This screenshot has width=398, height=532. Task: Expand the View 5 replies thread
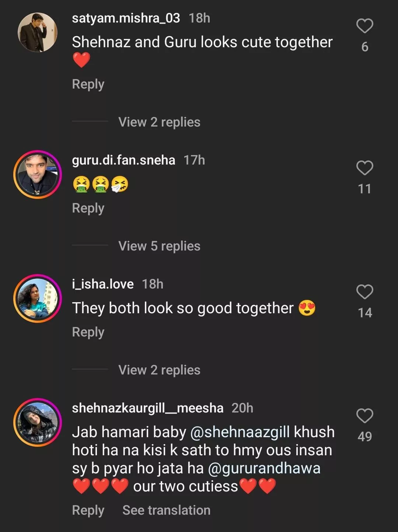tap(159, 246)
